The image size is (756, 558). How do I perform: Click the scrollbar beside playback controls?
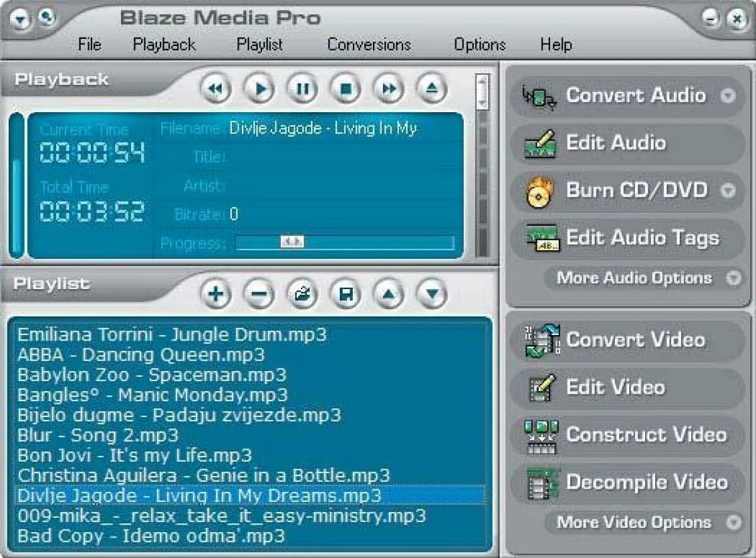click(x=482, y=91)
